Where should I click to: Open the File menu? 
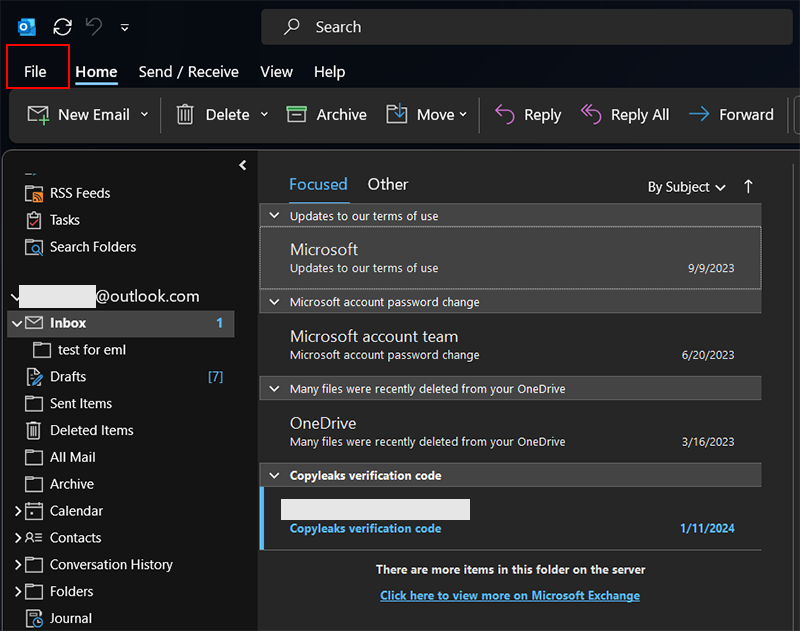(x=36, y=71)
